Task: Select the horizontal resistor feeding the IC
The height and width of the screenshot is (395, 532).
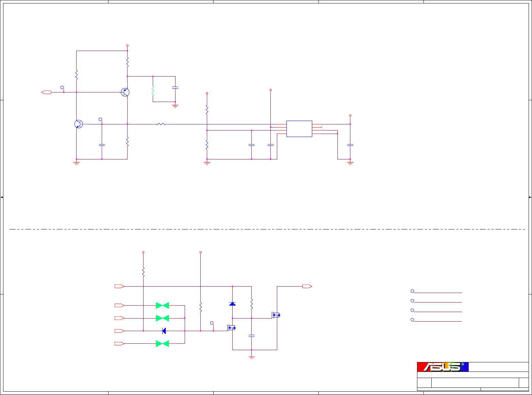Action: pos(161,124)
